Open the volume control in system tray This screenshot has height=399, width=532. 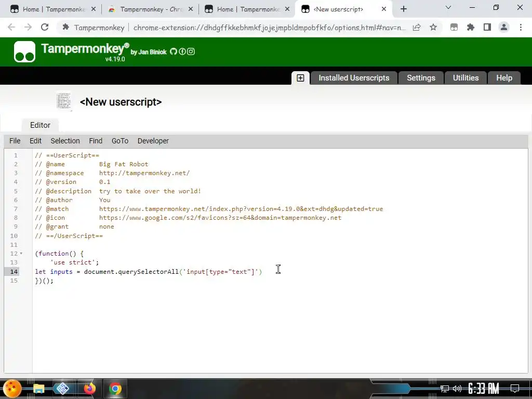coord(457,389)
